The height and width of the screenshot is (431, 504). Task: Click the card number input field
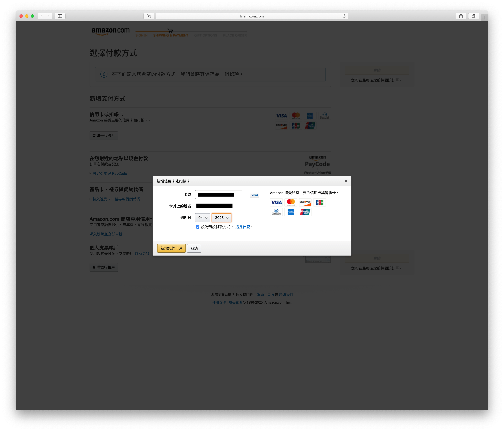218,194
